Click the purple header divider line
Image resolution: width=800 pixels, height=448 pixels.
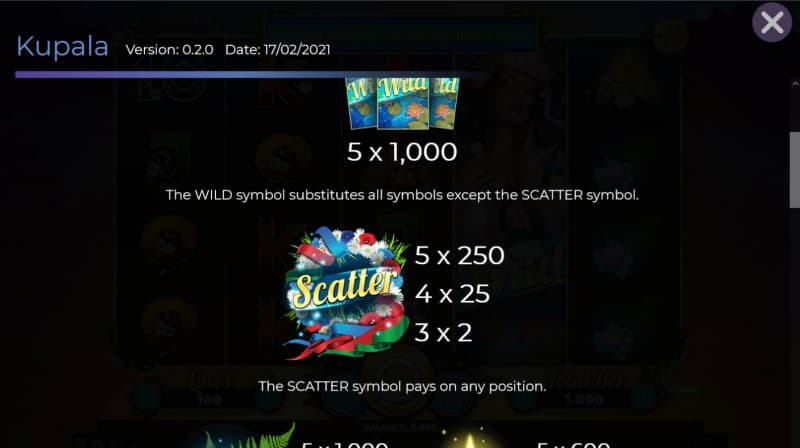tap(245, 74)
